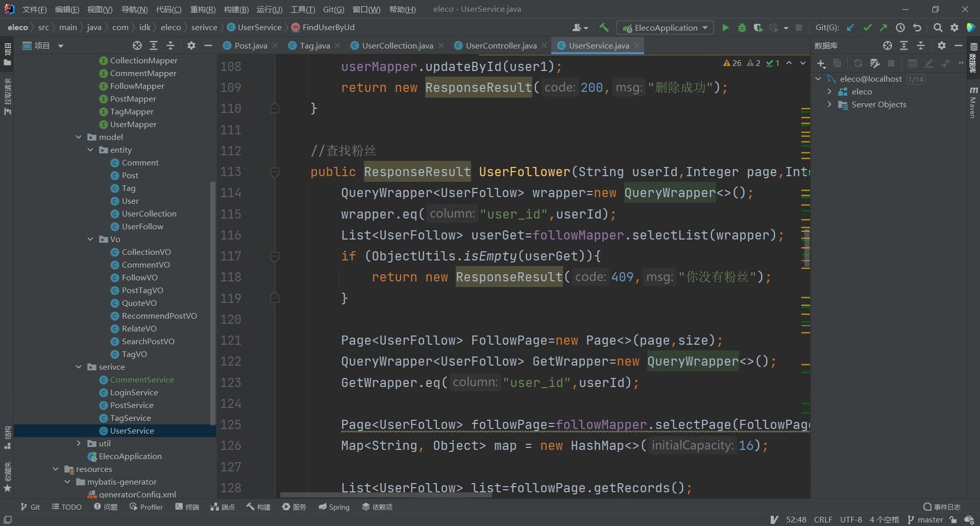Toggle tool window bars icon at bottom-left

click(8, 519)
